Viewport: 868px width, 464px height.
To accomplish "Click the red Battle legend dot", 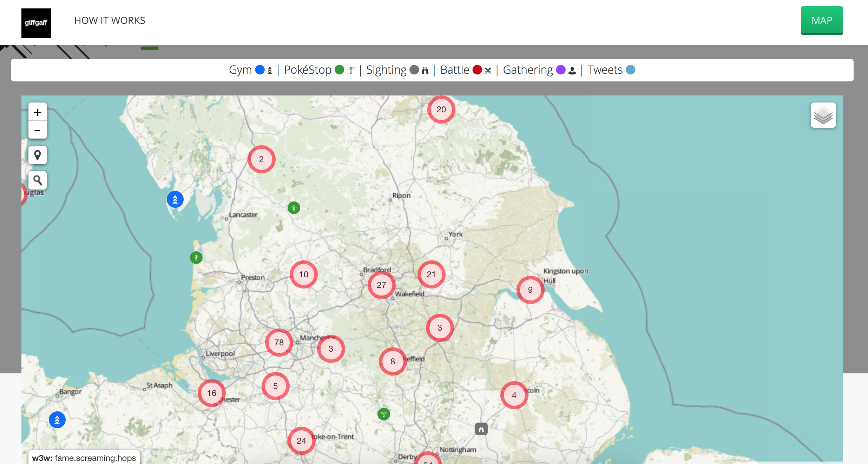I will point(477,70).
